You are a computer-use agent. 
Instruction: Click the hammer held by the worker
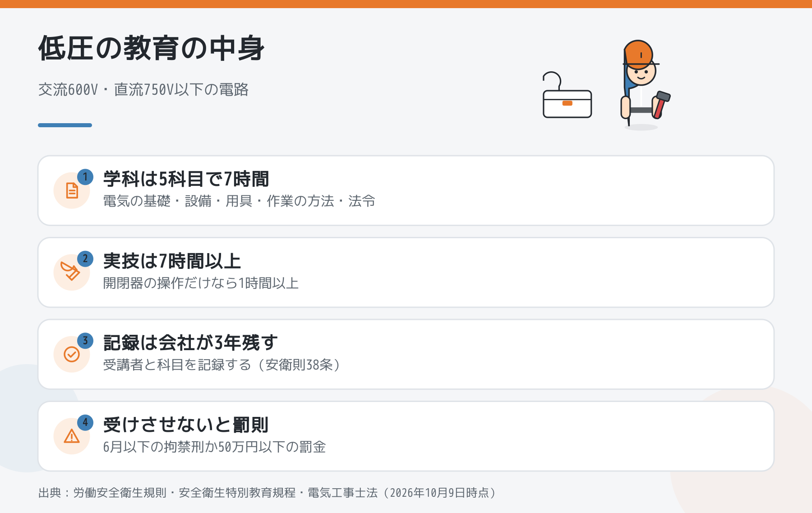[x=661, y=105]
